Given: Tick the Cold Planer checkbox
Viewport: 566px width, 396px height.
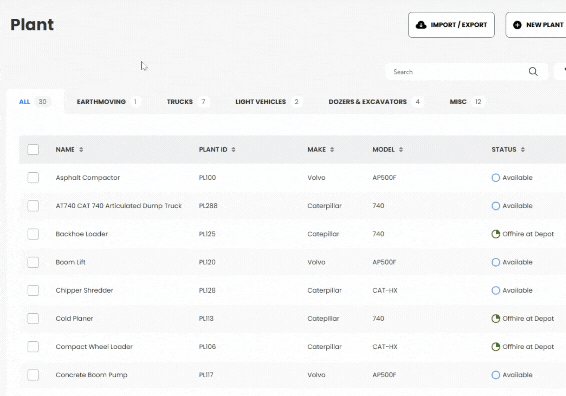Looking at the screenshot, I should 33,318.
